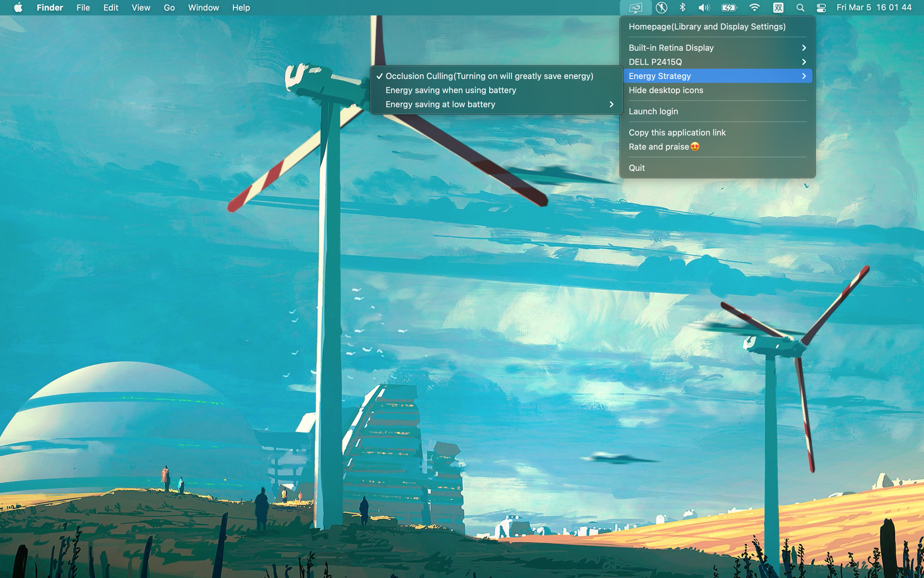Open the Wi-Fi status menu
924x578 pixels.
click(754, 8)
